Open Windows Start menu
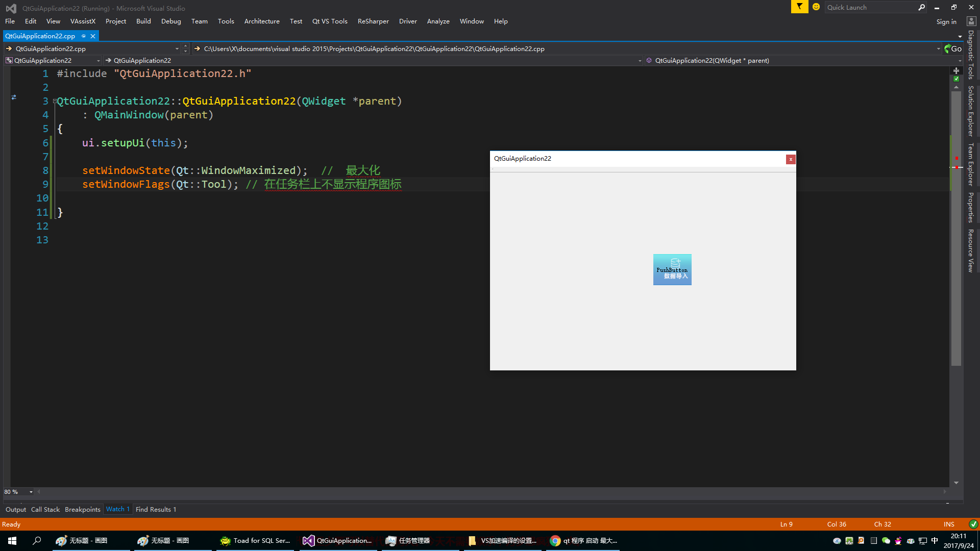 [x=12, y=541]
